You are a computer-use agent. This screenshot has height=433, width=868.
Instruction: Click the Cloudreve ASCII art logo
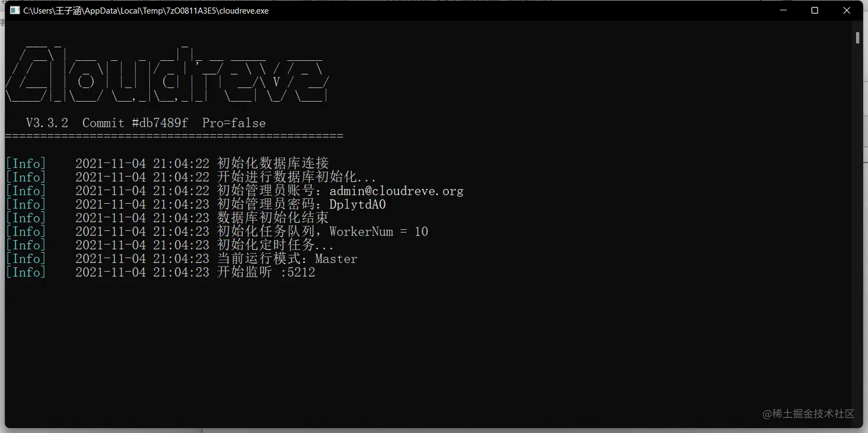[x=167, y=74]
